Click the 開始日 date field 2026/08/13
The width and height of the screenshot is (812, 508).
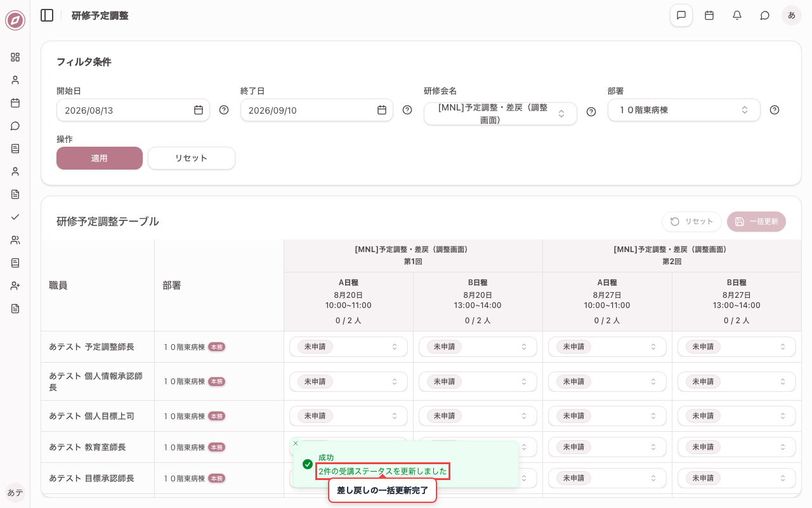coord(133,110)
